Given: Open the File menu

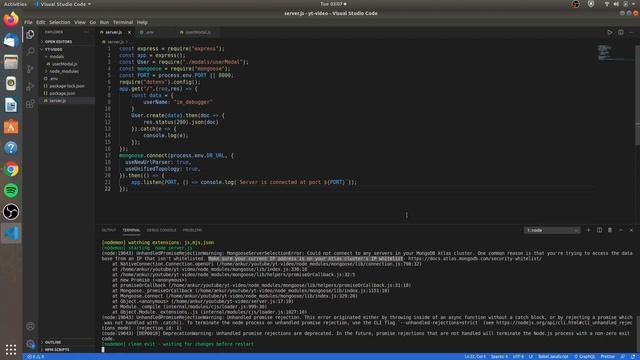Looking at the screenshot, I should pos(28,22).
